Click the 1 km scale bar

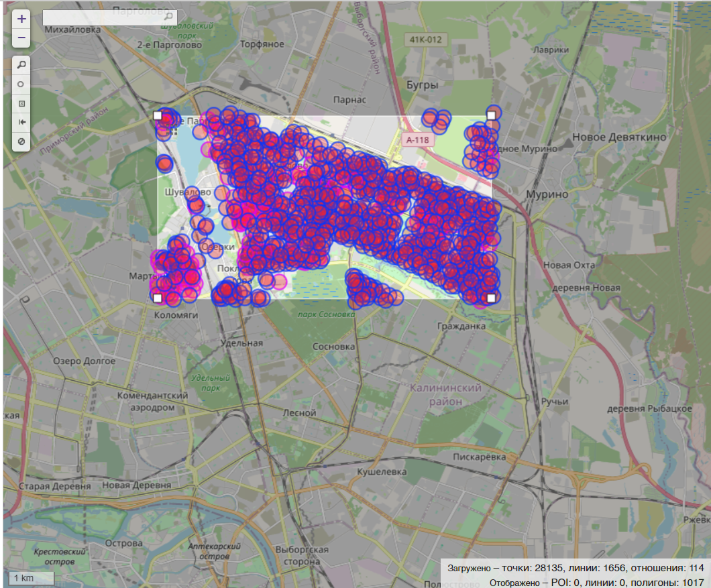coord(30,578)
